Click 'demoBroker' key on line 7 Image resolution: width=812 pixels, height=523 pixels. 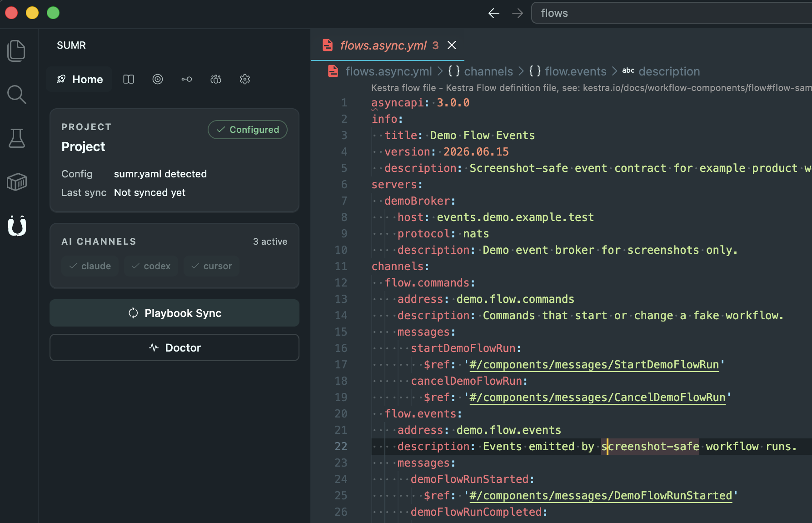(x=417, y=201)
